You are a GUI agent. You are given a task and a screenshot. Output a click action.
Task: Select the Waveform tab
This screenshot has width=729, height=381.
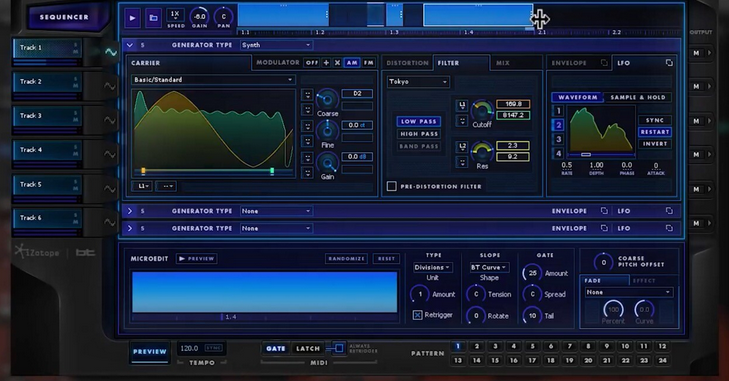577,97
